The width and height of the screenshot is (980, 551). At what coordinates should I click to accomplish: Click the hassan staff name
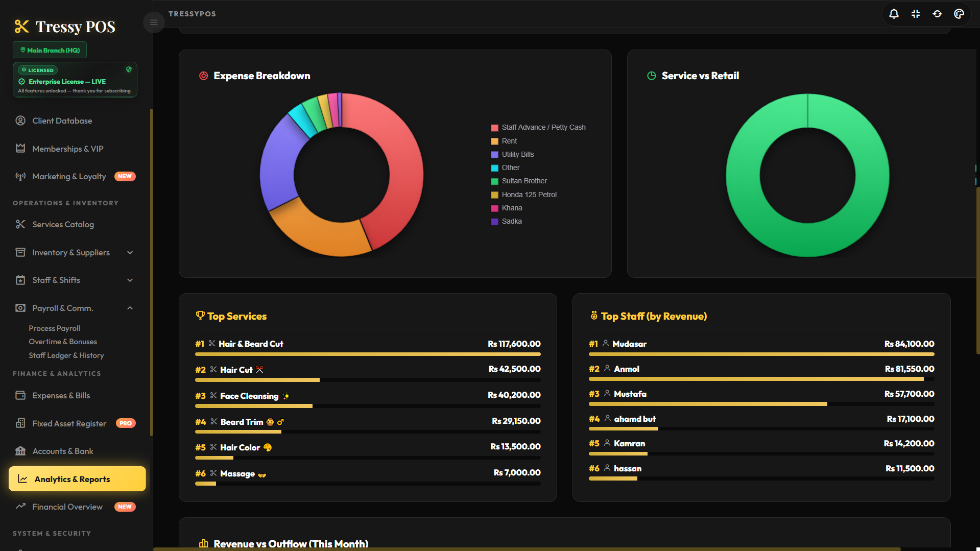628,468
